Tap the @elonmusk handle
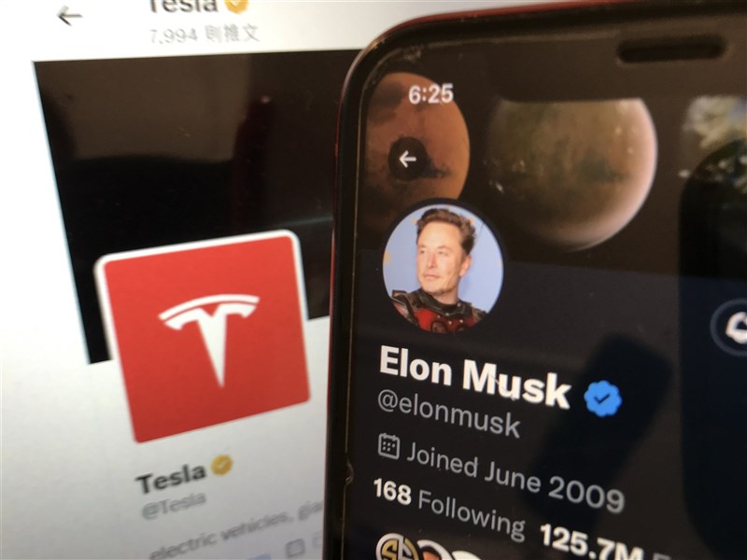The height and width of the screenshot is (560, 747). pyautogui.click(x=448, y=413)
